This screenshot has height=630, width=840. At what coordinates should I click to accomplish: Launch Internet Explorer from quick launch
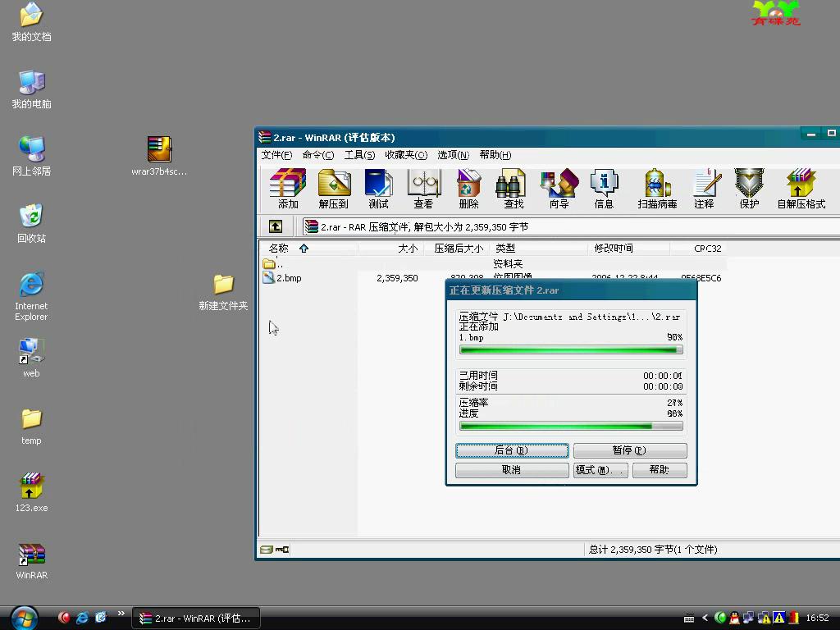[82, 618]
